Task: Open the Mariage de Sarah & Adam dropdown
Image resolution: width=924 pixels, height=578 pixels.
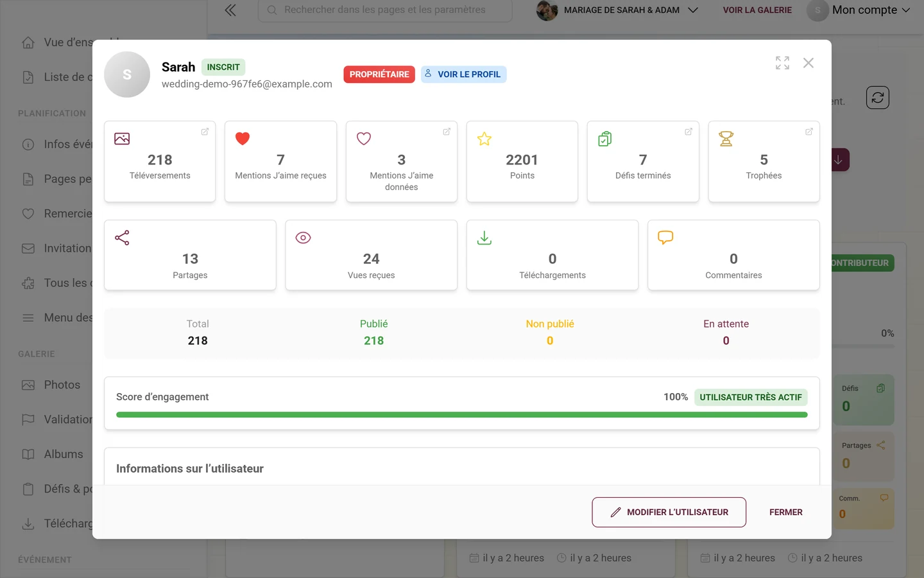Action: click(x=617, y=10)
